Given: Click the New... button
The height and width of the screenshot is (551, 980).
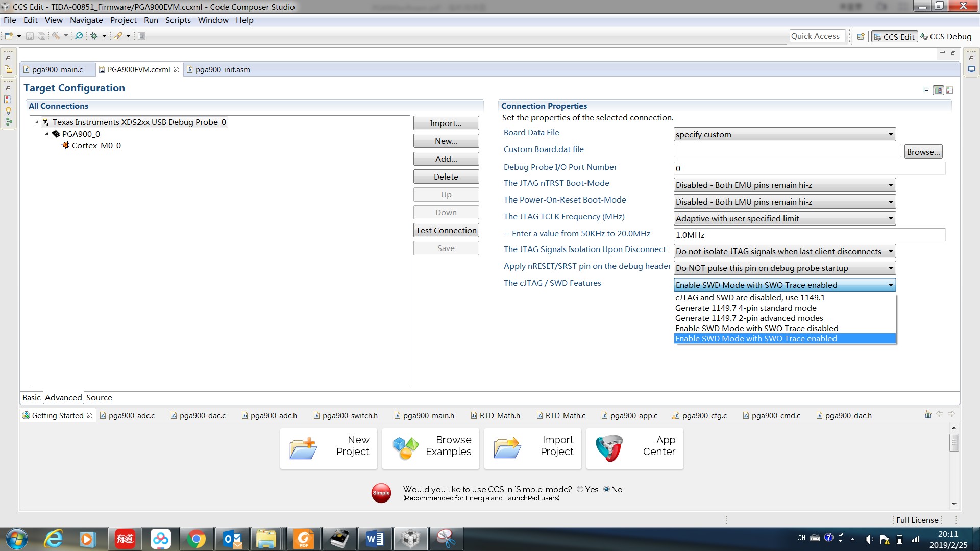Looking at the screenshot, I should point(446,141).
